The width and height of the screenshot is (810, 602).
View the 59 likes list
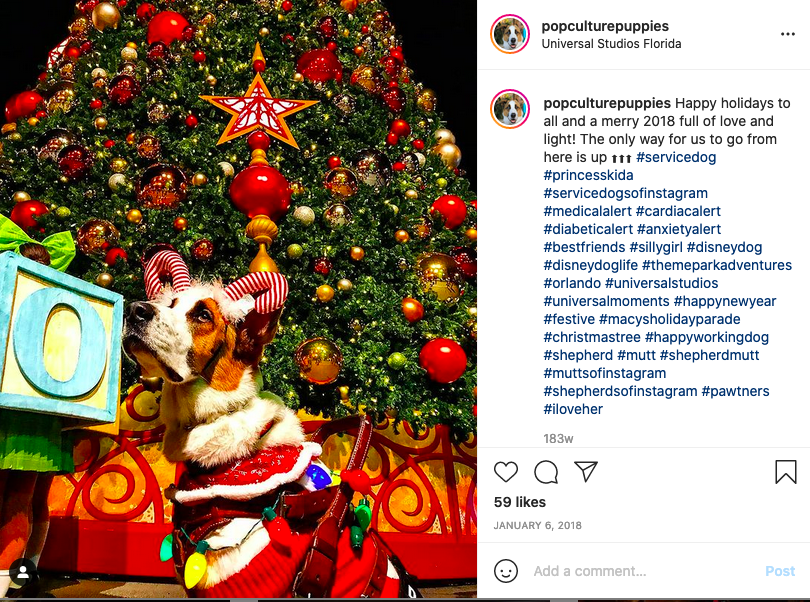(520, 502)
